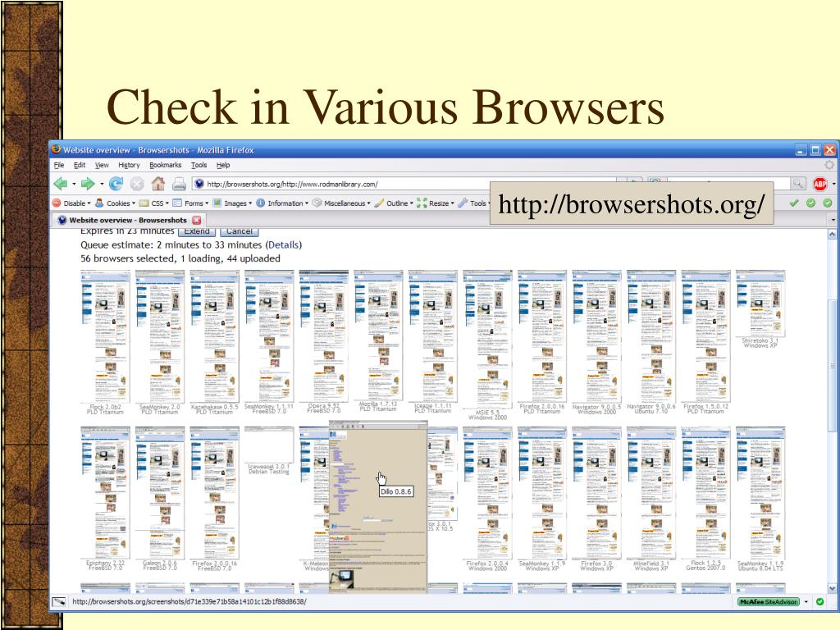Click the Cancel button
840x630 pixels.
239,231
